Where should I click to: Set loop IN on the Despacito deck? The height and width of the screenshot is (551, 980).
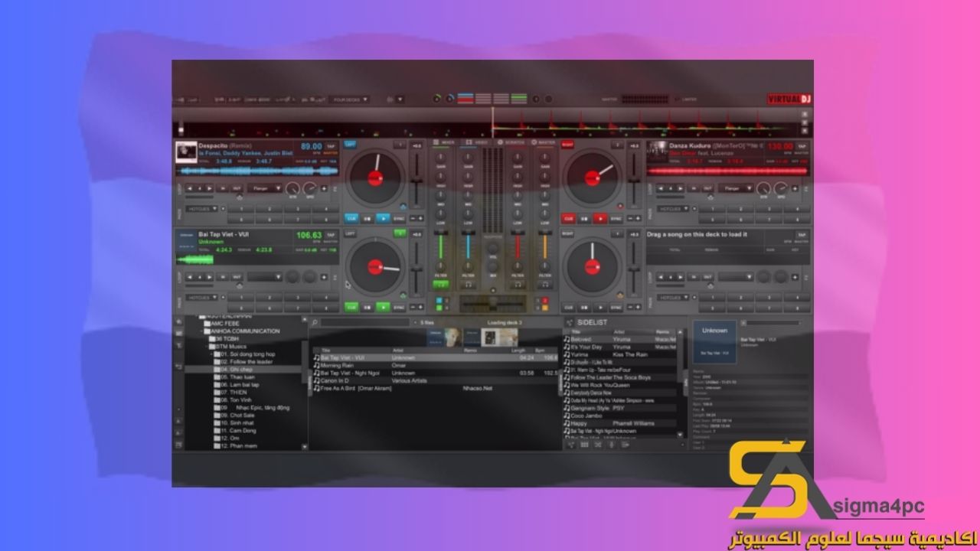(224, 188)
